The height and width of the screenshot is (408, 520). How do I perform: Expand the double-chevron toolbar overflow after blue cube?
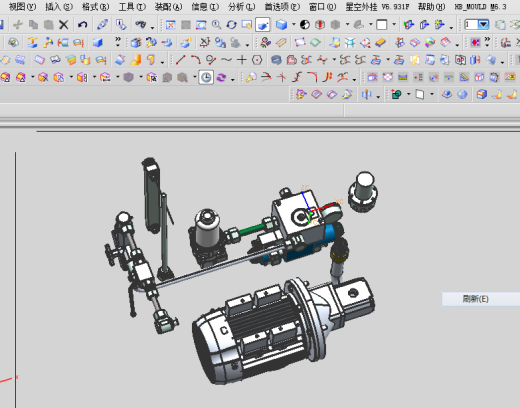coord(118,41)
